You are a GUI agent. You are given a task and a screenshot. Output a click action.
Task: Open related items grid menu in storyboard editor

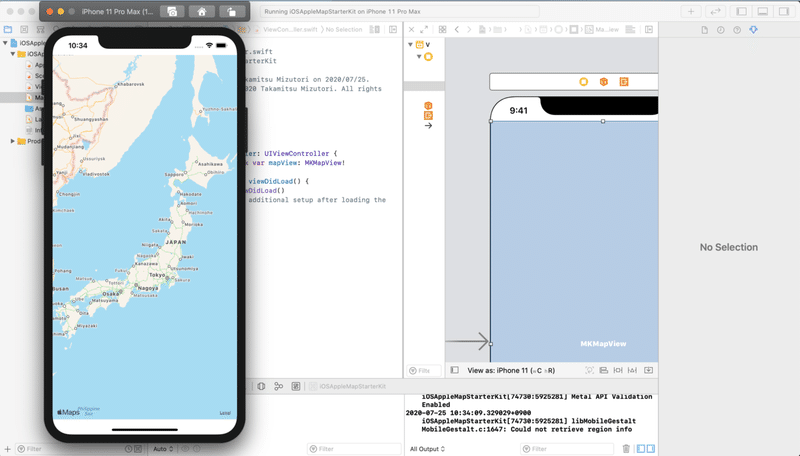pyautogui.click(x=442, y=30)
